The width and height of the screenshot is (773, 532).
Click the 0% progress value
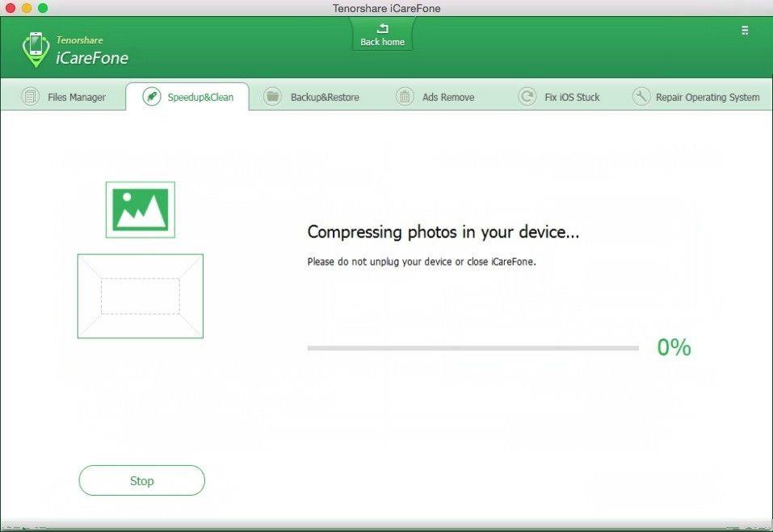pyautogui.click(x=674, y=347)
